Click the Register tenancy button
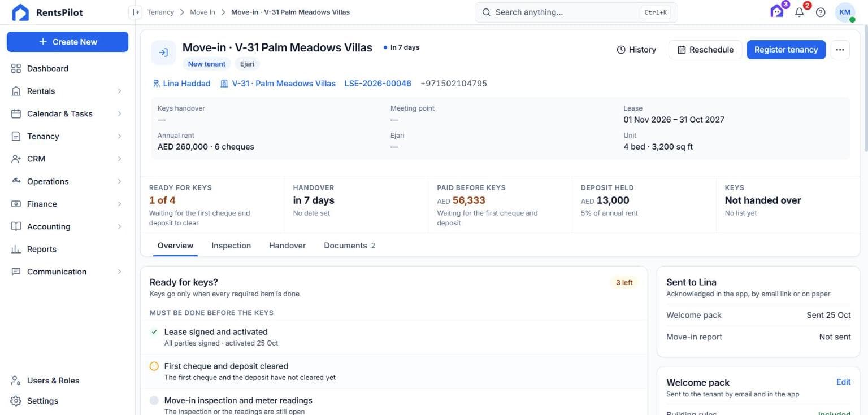 pyautogui.click(x=786, y=50)
